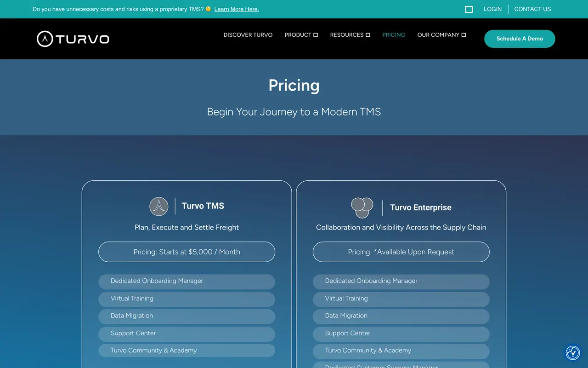The height and width of the screenshot is (368, 588).
Task: Click TMS pricing starts at $5,000 pill
Action: click(187, 252)
